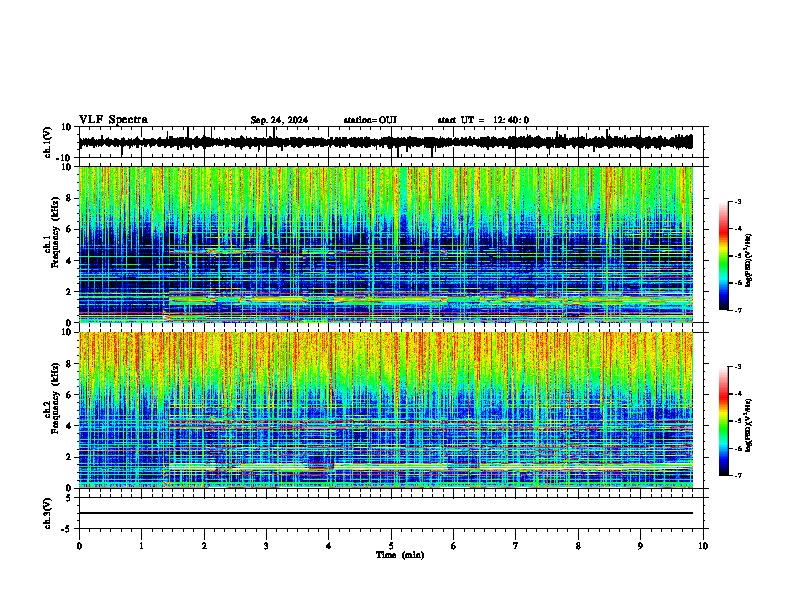This screenshot has width=792, height=612.
Task: Click the ch.2 frequency spectrogram panel
Action: [x=386, y=410]
